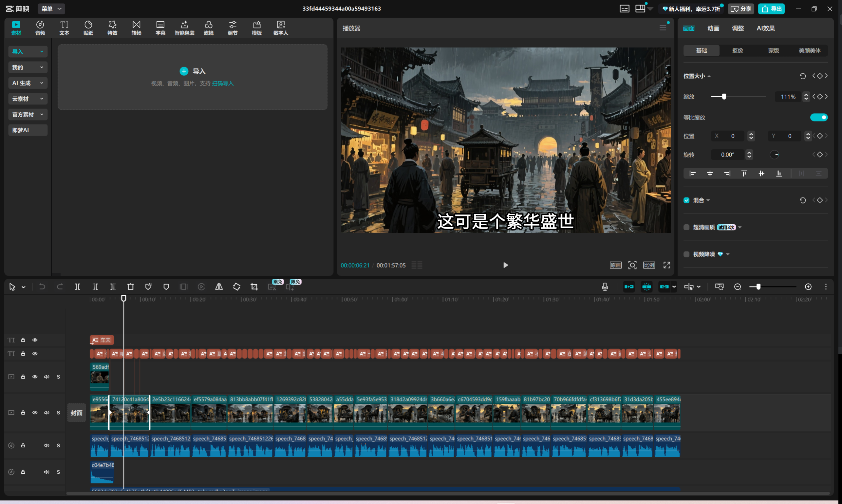This screenshot has height=504, width=842.
Task: Open the 调节 adjustment panel
Action: tap(233, 28)
